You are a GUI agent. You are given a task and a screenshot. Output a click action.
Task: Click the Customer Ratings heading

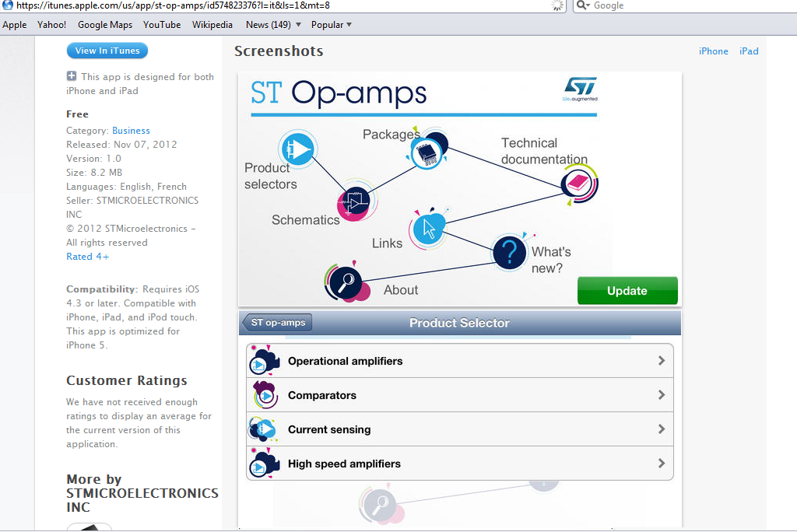coord(127,380)
